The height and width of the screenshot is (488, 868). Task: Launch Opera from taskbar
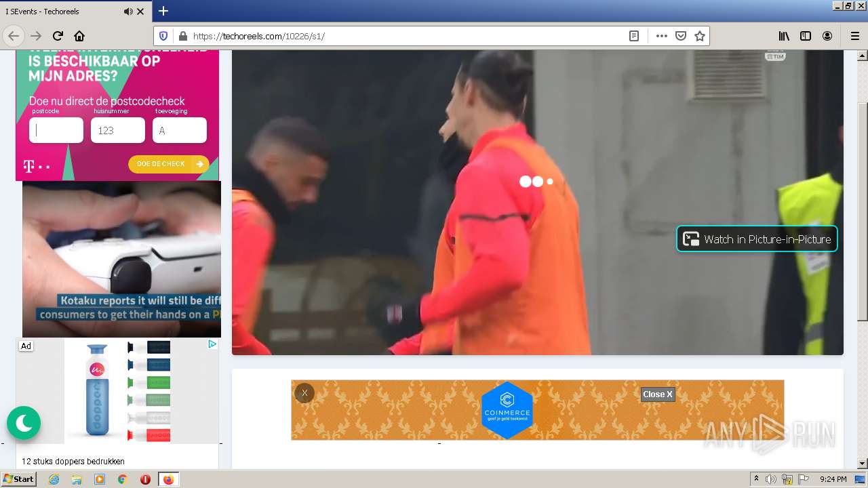[x=145, y=479]
